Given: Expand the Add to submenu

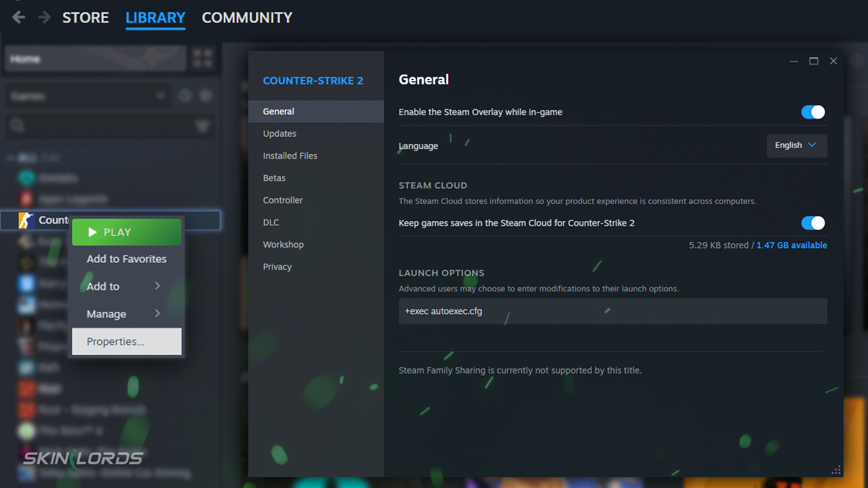Looking at the screenshot, I should pyautogui.click(x=127, y=287).
